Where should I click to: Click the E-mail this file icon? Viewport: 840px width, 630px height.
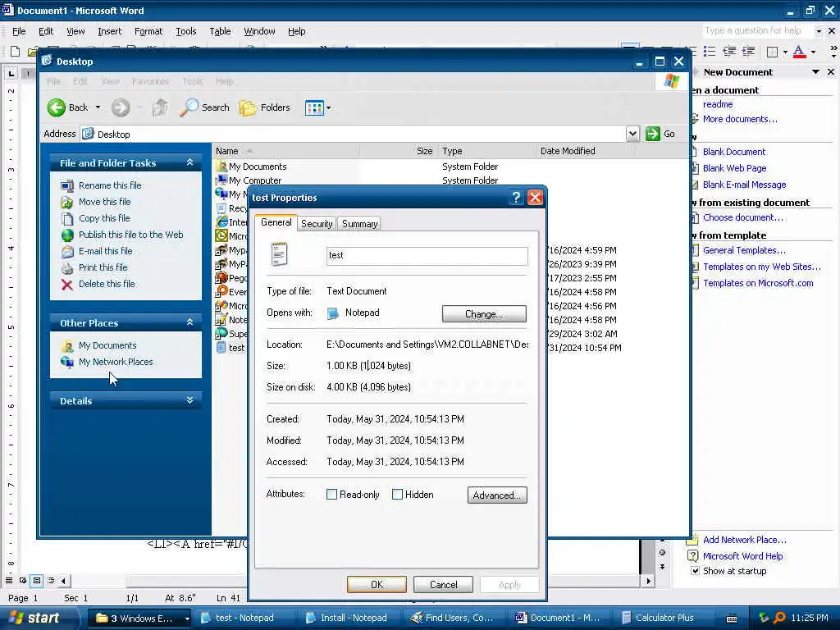67,251
